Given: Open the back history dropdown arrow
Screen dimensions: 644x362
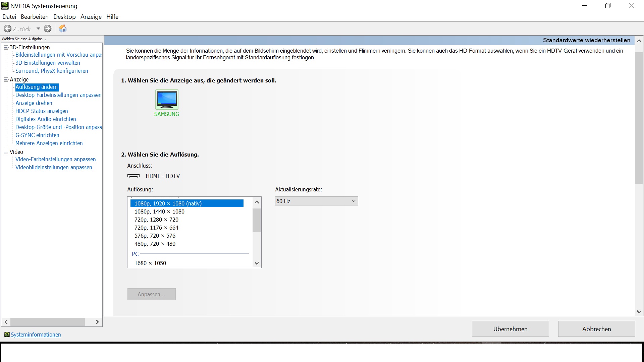Looking at the screenshot, I should point(38,29).
